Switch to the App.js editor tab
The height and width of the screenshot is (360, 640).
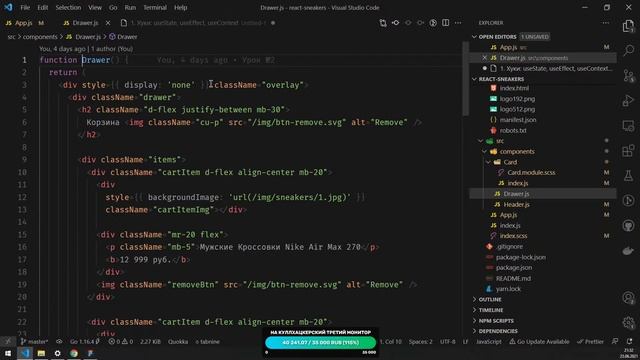(24, 23)
